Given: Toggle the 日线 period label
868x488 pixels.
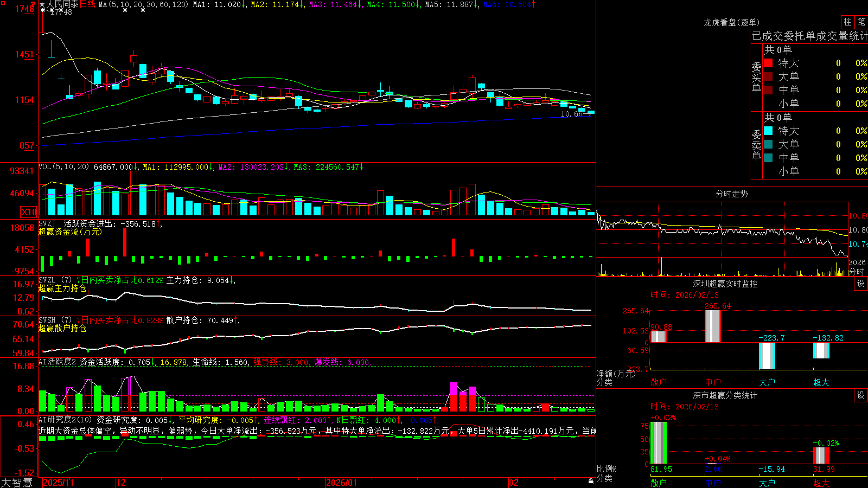Looking at the screenshot, I should point(87,4).
